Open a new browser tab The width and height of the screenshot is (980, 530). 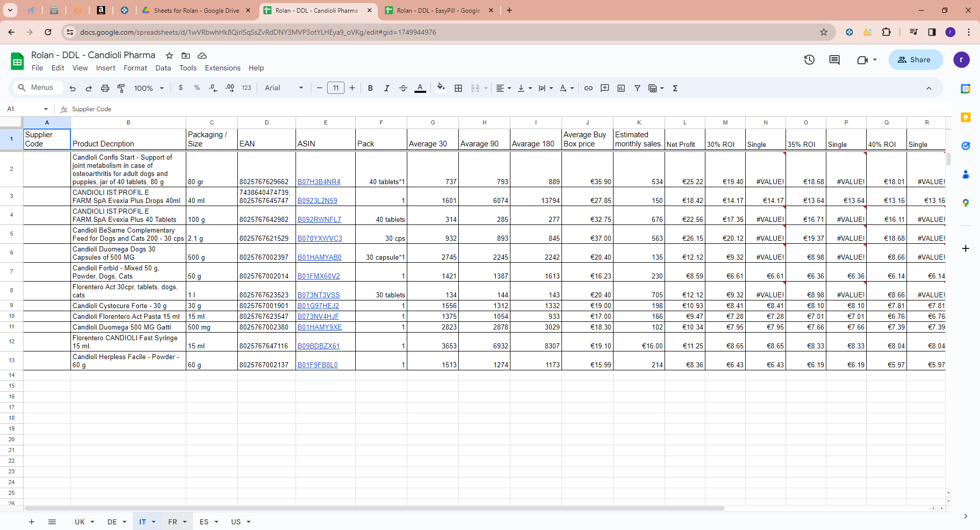pos(509,10)
